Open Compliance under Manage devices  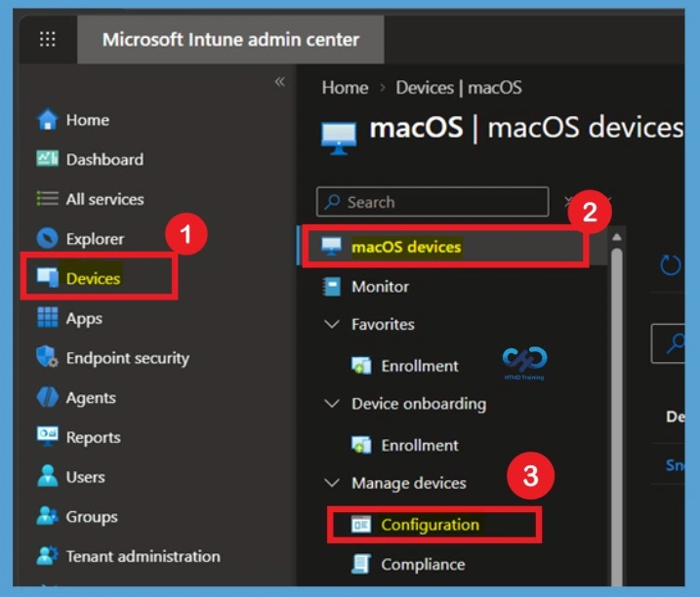[423, 565]
